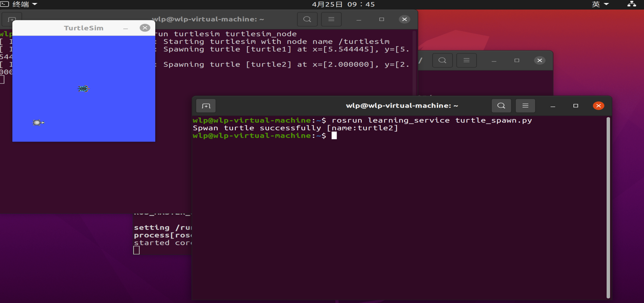Open new tab in front terminal window
This screenshot has height=303, width=644.
tap(206, 106)
